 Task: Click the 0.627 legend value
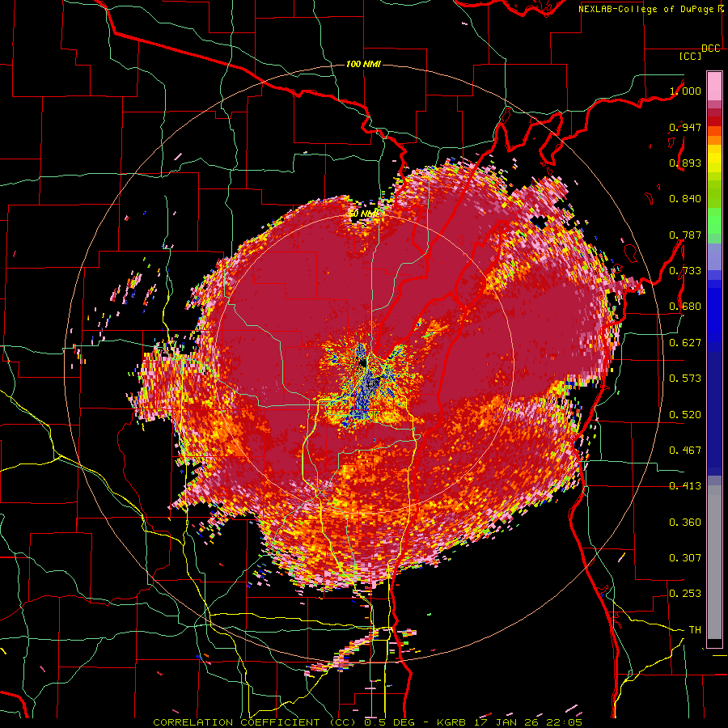[685, 343]
